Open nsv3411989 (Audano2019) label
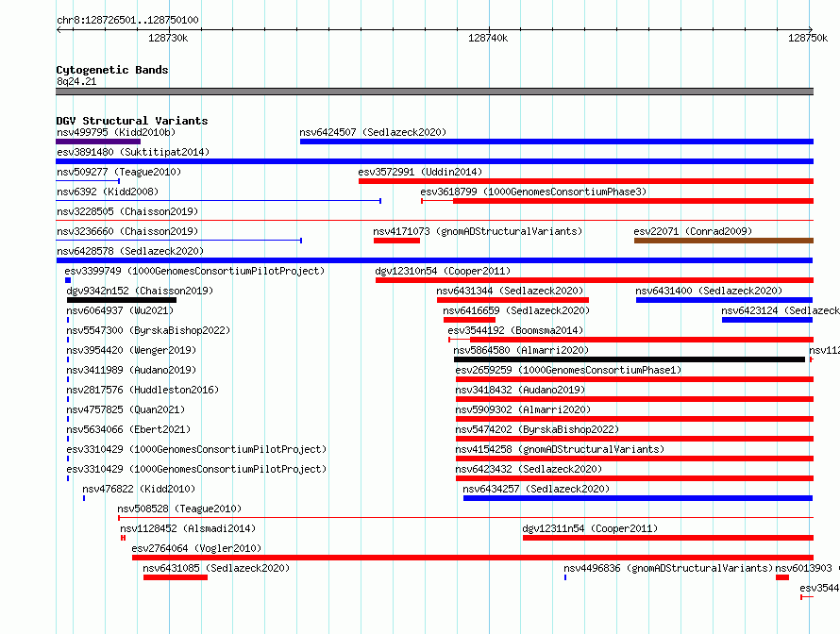Viewport: 840px width, 634px height. coord(131,370)
